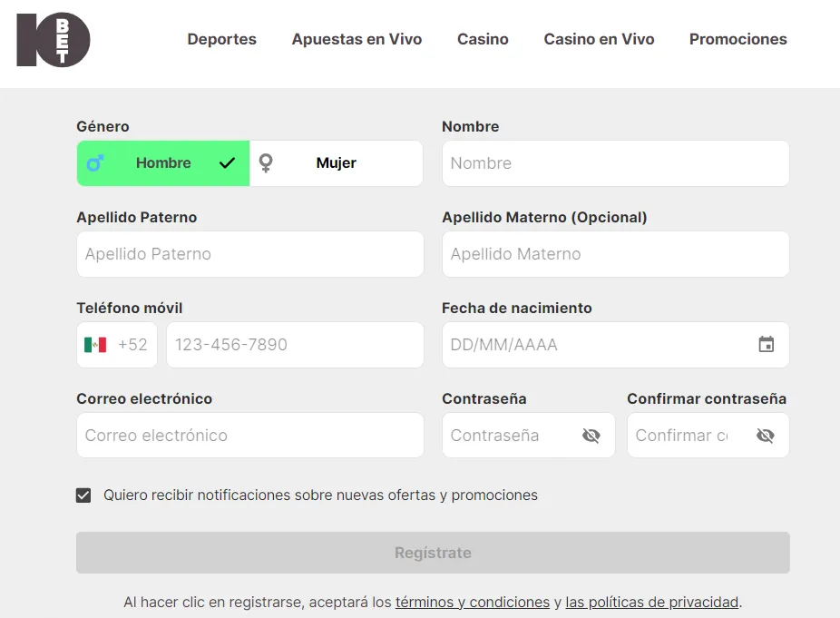Viewport: 840px width, 618px height.
Task: Click the Mexico flag icon
Action: click(x=96, y=345)
